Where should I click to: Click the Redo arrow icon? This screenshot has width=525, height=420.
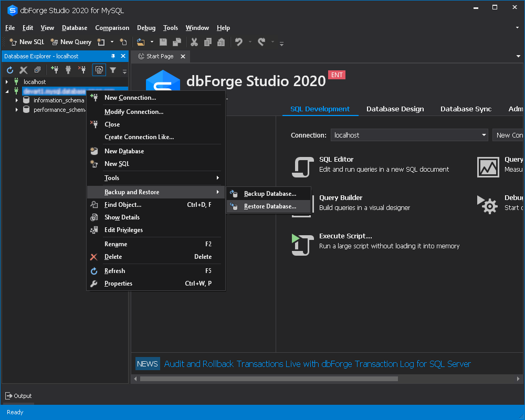(x=261, y=42)
